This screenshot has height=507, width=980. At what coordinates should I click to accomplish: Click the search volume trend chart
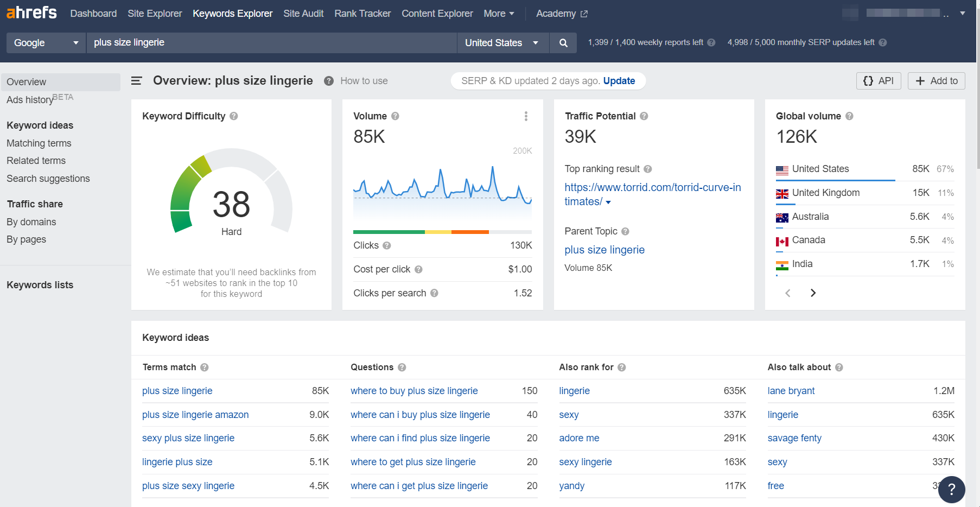click(442, 187)
